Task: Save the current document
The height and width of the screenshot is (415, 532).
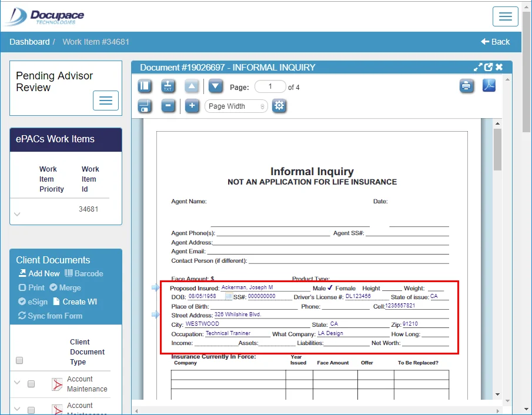Action: coord(145,106)
